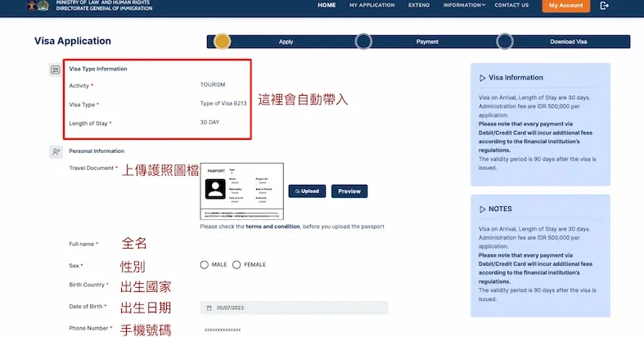
Task: Click the Download Visa step label
Action: click(x=569, y=42)
